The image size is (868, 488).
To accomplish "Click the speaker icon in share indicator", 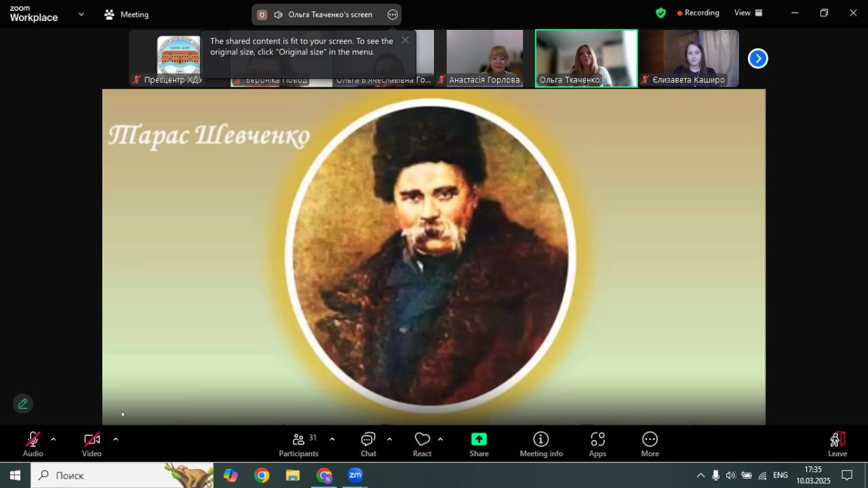I will [278, 15].
